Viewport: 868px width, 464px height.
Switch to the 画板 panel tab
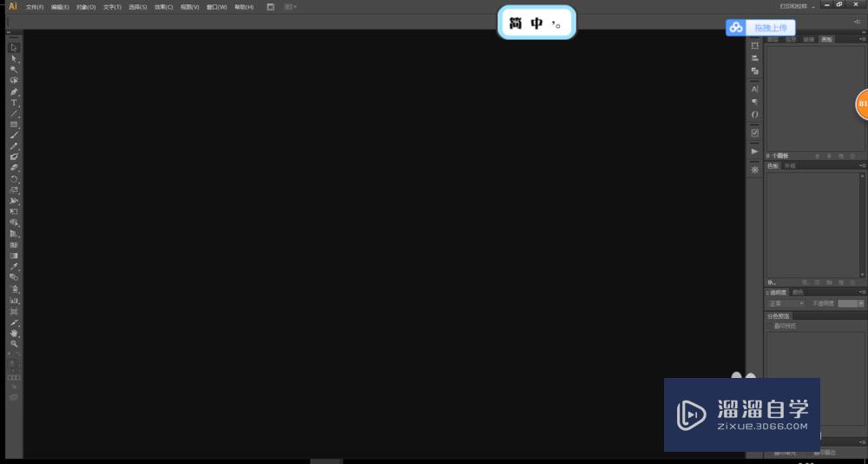point(826,39)
